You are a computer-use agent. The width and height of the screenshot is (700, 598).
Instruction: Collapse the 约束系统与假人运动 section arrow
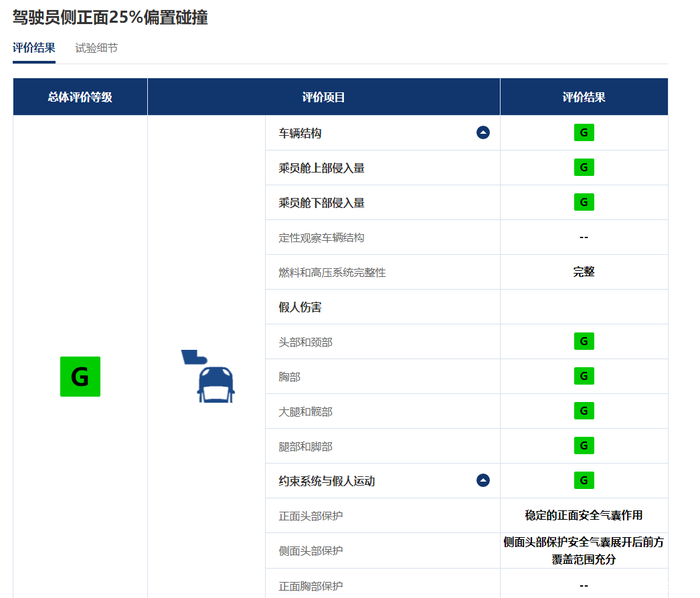click(x=483, y=480)
